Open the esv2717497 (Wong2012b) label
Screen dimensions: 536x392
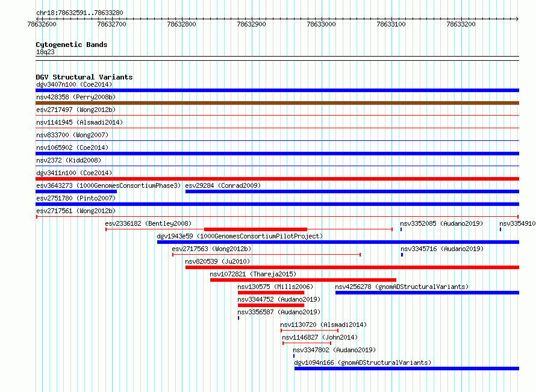coord(76,110)
